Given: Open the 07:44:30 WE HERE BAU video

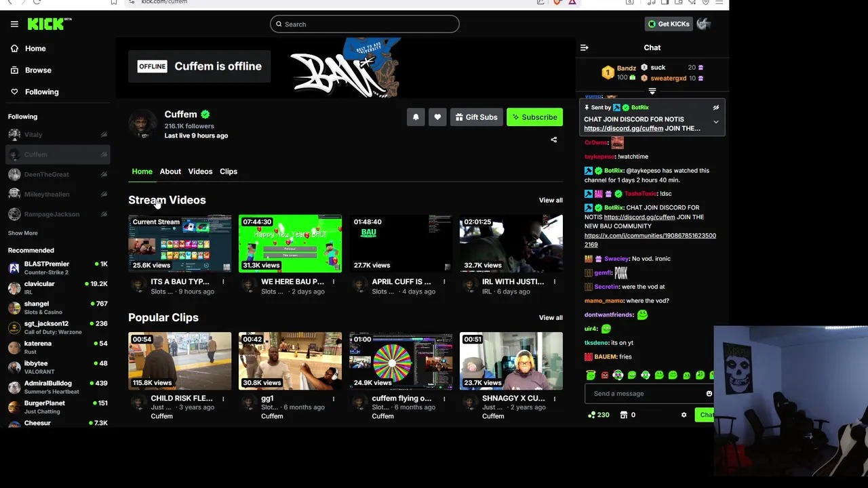Looking at the screenshot, I should click(x=290, y=243).
